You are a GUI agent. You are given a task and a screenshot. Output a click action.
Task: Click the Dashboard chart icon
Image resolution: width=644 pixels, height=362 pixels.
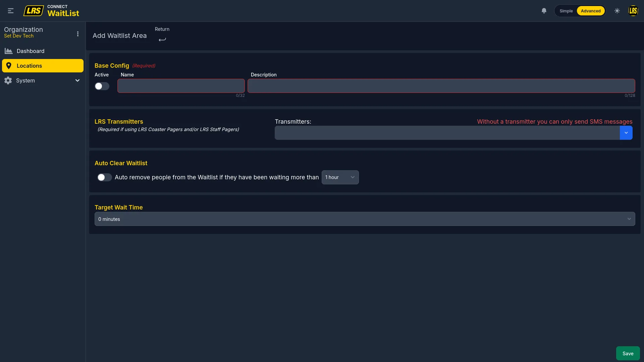coord(9,51)
